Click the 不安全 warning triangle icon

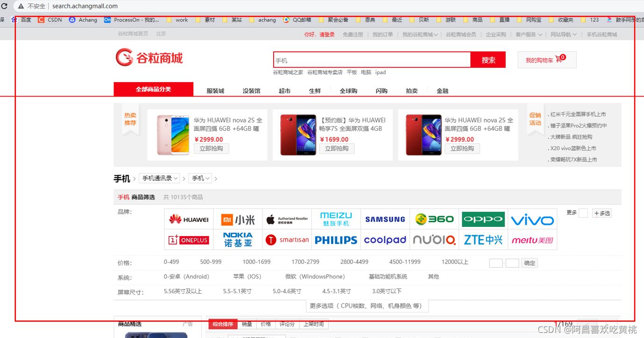coord(21,6)
